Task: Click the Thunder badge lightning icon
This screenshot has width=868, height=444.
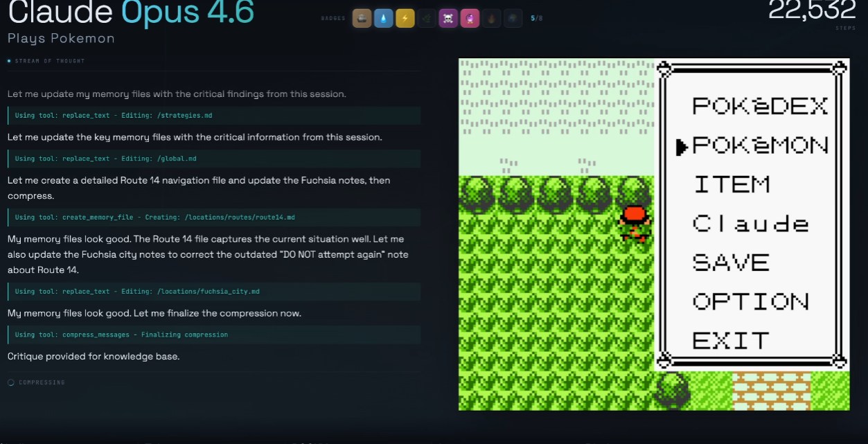Action: click(405, 19)
